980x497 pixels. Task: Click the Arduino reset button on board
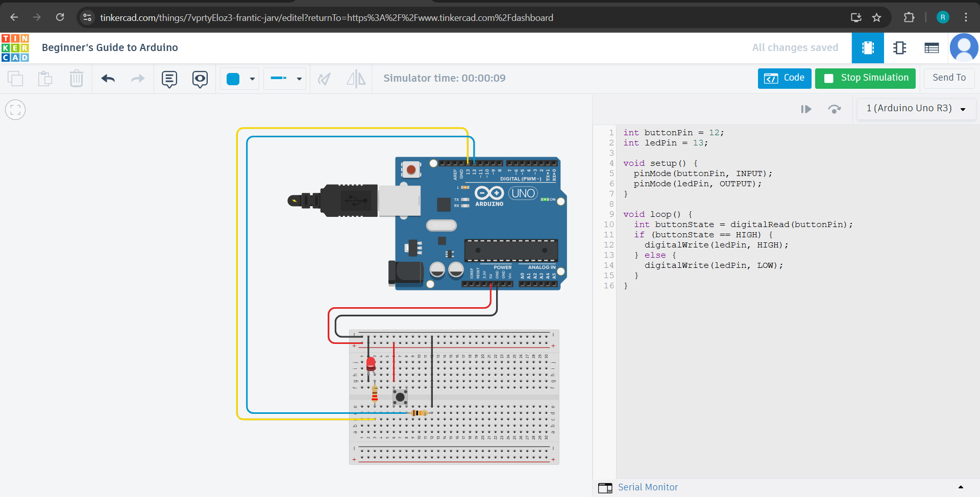[x=411, y=169]
